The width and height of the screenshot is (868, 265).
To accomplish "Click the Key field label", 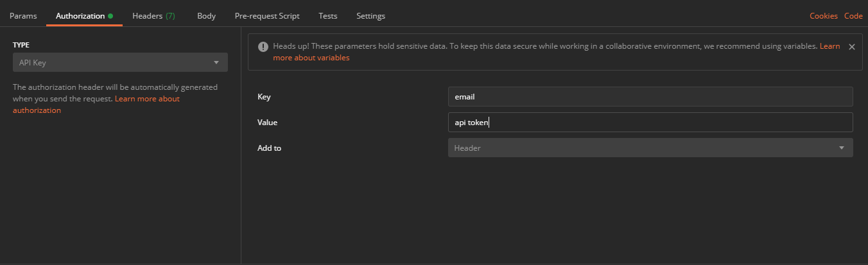I will pyautogui.click(x=264, y=97).
